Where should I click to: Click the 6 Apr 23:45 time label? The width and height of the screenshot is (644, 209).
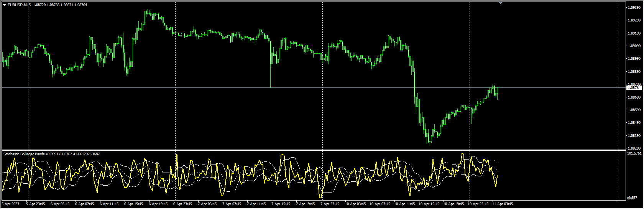(x=182, y=204)
